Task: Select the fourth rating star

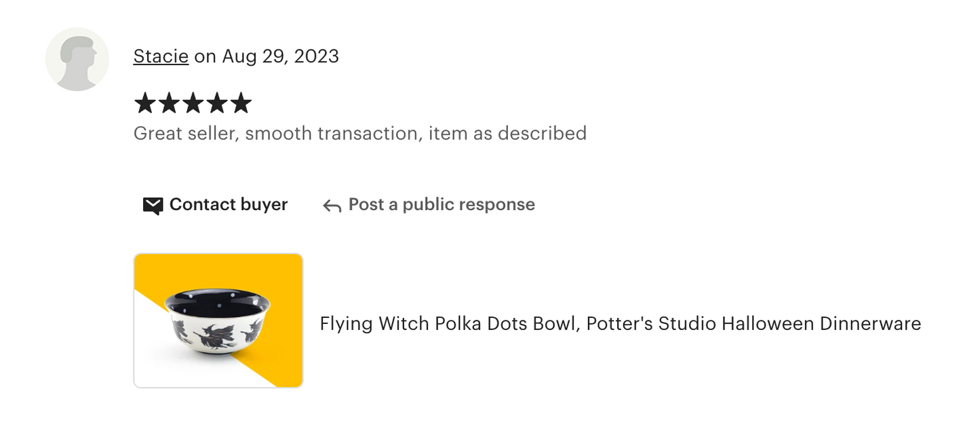Action: 217,104
